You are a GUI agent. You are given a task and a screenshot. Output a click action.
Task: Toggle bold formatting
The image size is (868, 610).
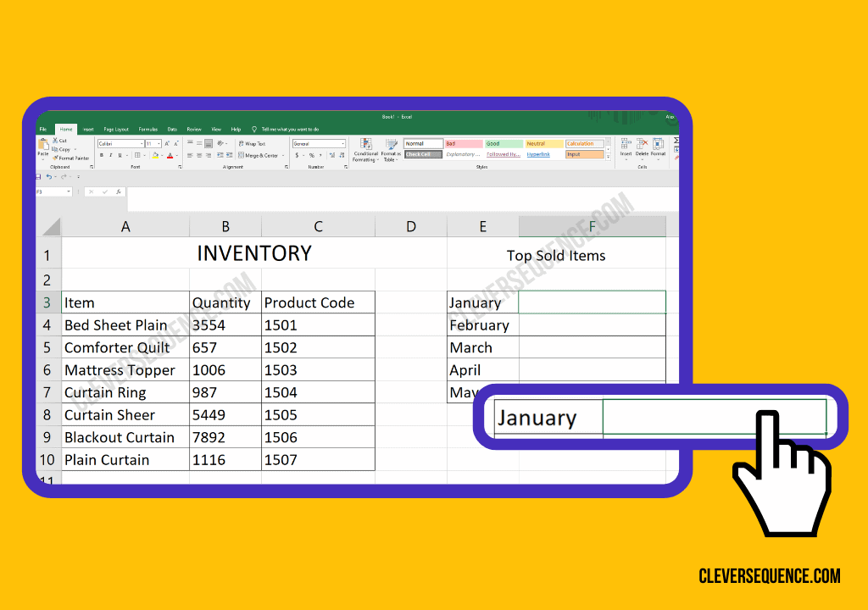pyautogui.click(x=102, y=155)
